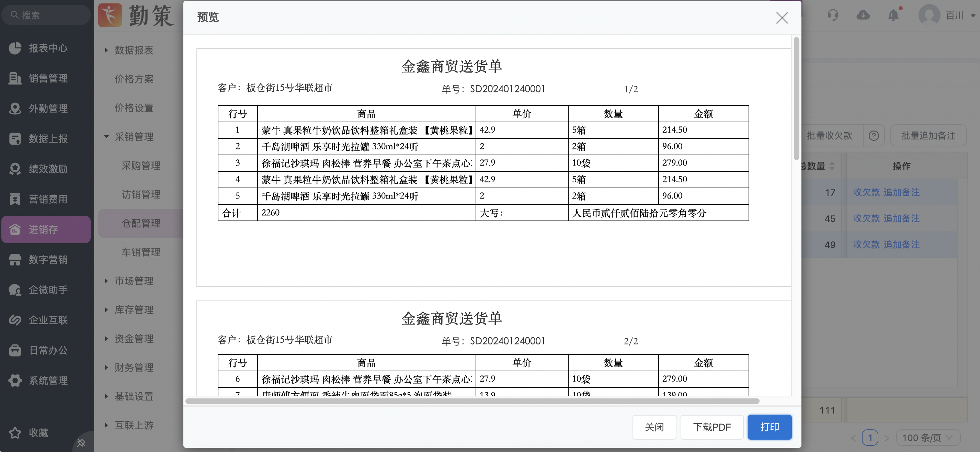Click the next page arrow
This screenshot has width=980, height=452.
[x=887, y=438]
